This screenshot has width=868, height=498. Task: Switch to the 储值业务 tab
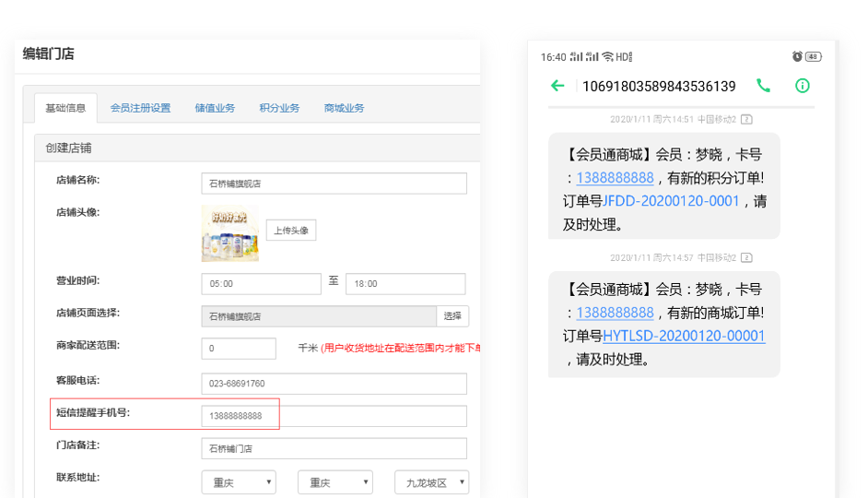(215, 108)
